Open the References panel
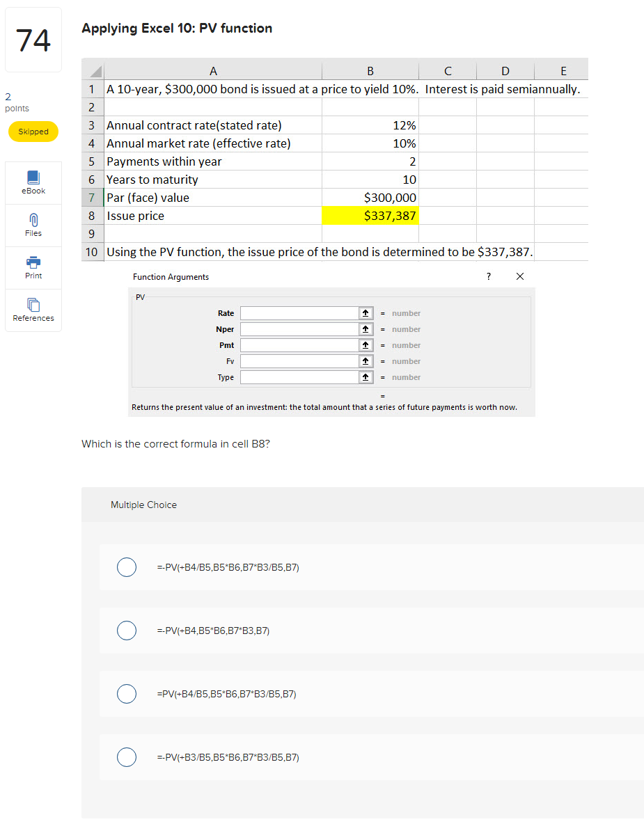 33,310
